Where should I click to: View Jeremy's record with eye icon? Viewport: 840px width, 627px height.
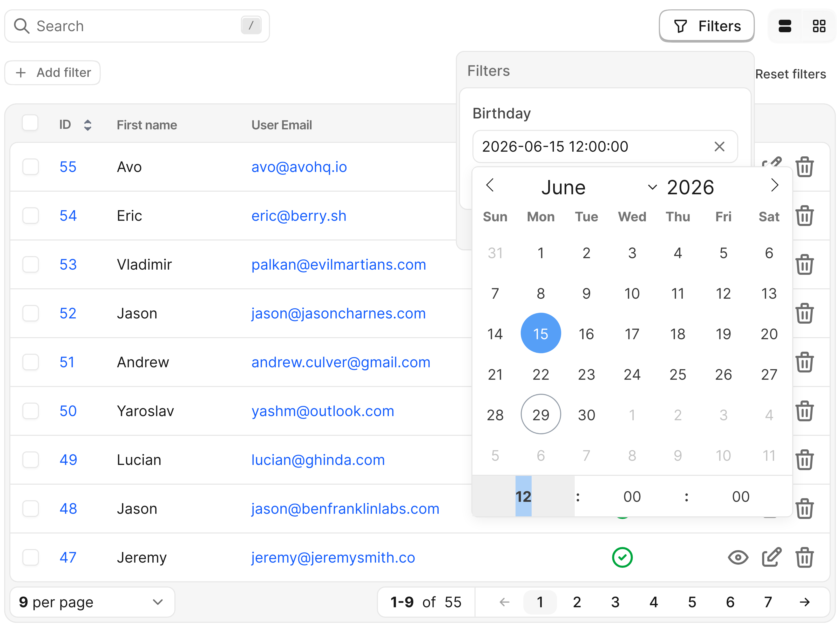click(x=738, y=557)
